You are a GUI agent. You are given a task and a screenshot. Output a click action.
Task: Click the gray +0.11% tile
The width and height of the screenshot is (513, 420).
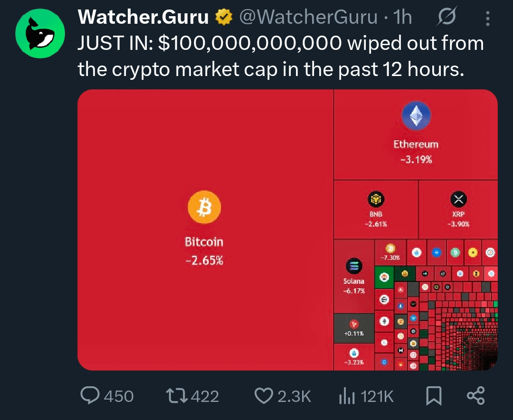[354, 328]
